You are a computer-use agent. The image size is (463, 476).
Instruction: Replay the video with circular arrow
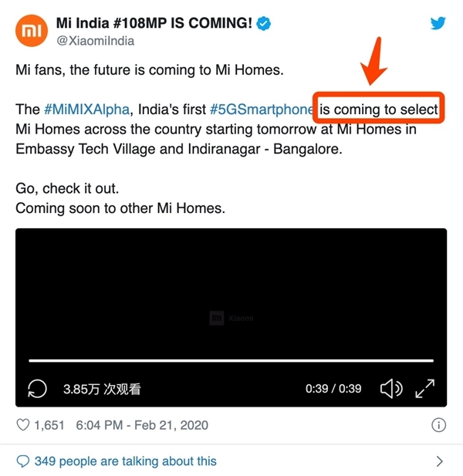37,389
